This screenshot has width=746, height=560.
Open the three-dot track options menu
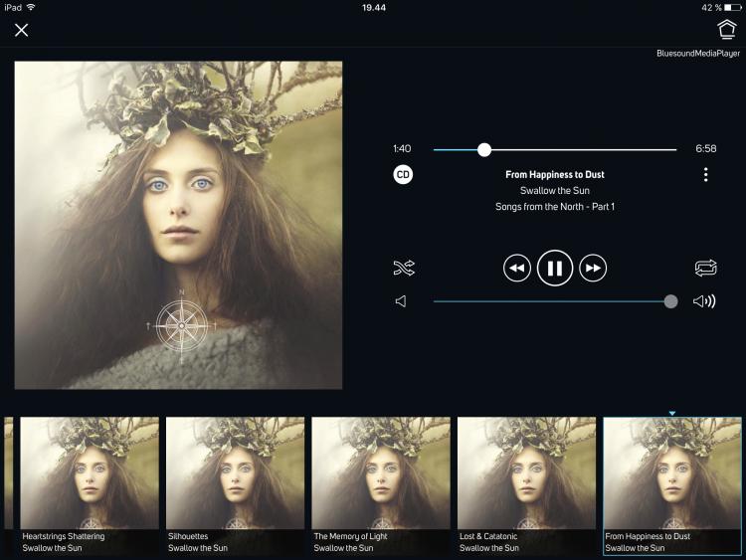coord(705,175)
